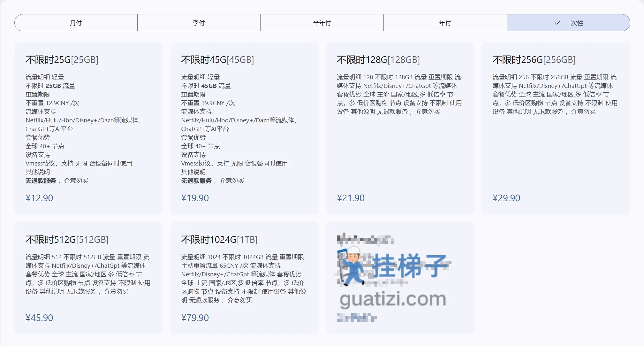
Task: Click the ¥45.90 price on 512G plan
Action: tap(39, 318)
